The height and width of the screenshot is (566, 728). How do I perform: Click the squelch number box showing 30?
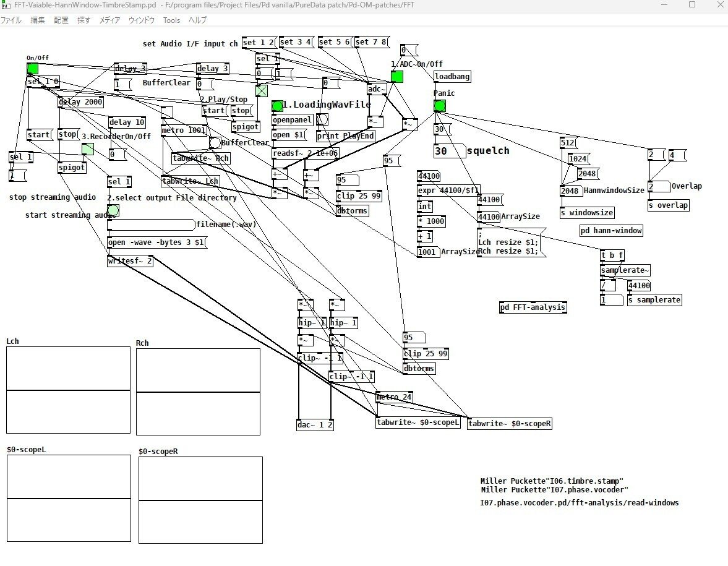(450, 151)
